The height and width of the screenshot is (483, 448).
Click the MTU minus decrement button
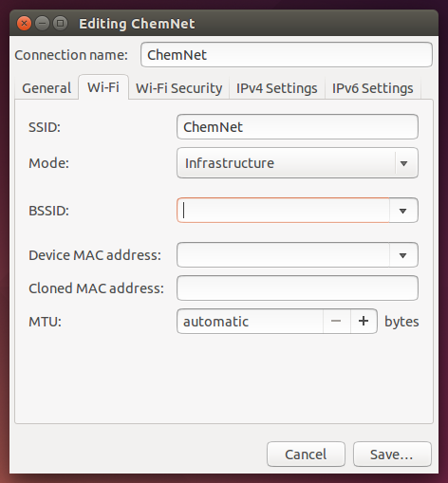(336, 321)
